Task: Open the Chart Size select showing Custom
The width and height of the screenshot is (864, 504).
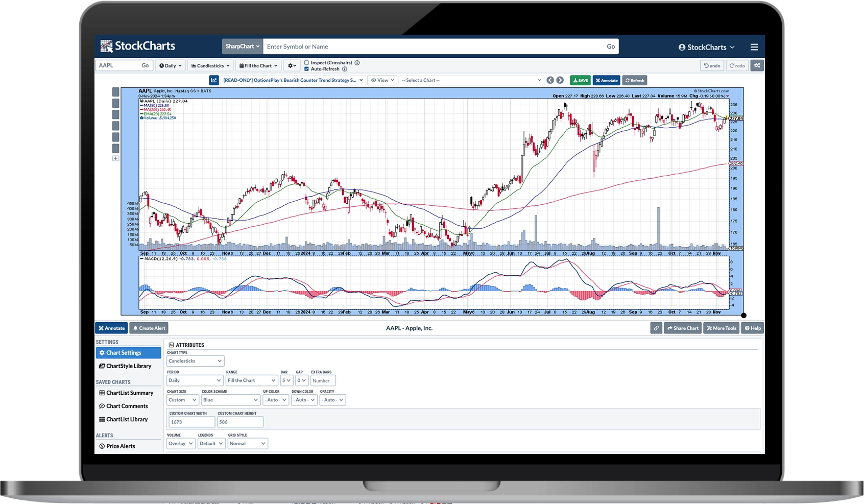Action: (182, 400)
